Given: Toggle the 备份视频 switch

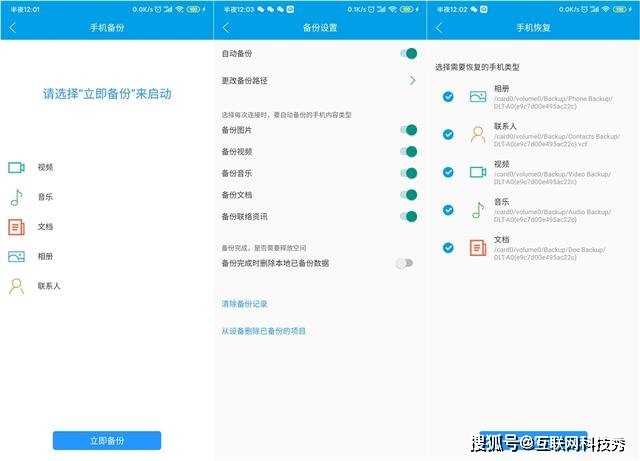Looking at the screenshot, I should 409,151.
